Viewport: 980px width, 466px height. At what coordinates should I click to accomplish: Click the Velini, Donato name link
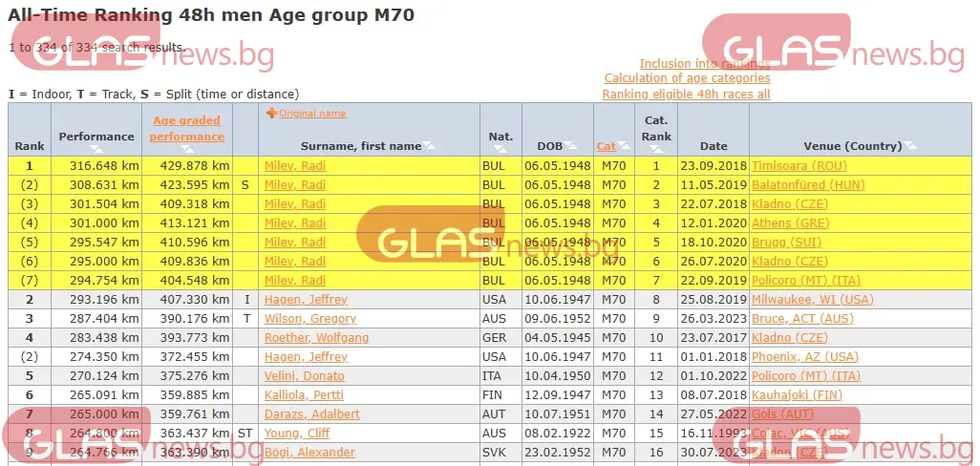pos(305,376)
